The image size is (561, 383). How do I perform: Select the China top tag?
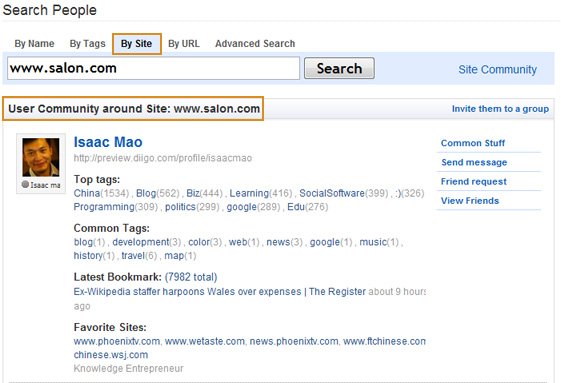pyautogui.click(x=87, y=193)
